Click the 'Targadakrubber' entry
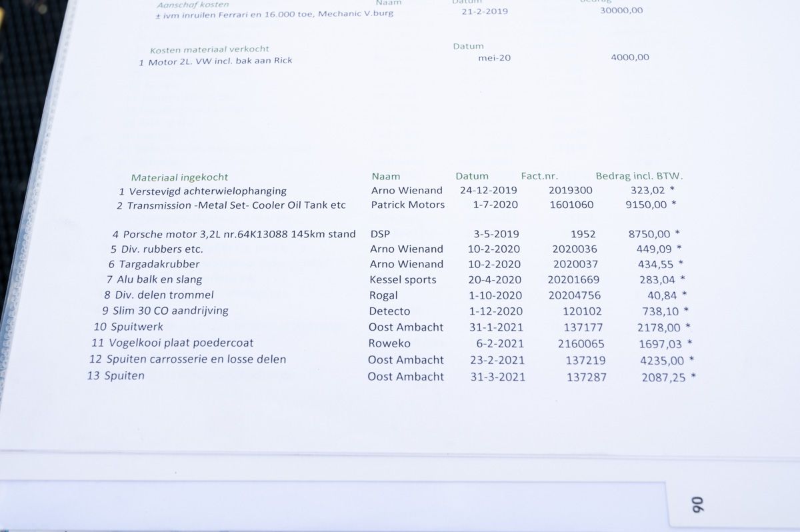 [159, 264]
